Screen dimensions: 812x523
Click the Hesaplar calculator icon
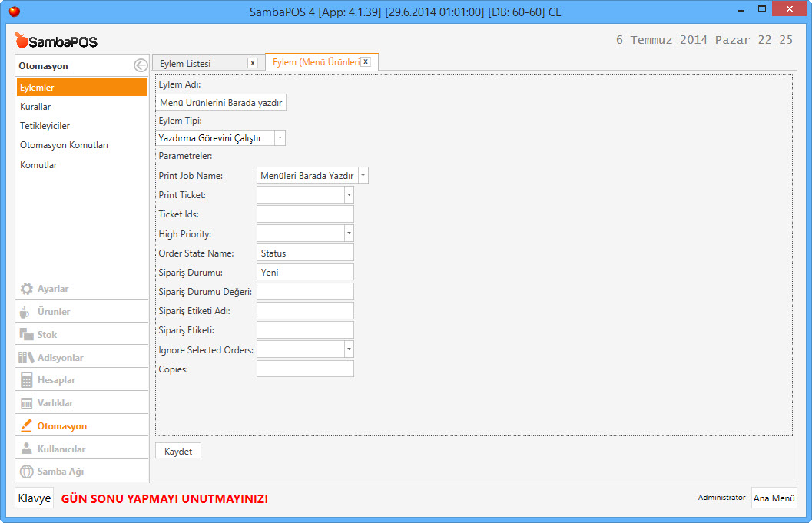point(26,380)
